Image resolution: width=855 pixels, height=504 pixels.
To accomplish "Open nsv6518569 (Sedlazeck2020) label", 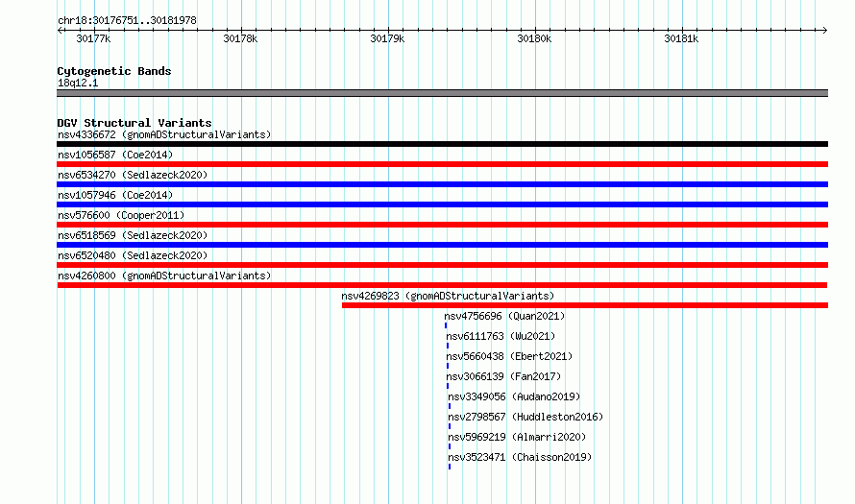I will click(133, 235).
